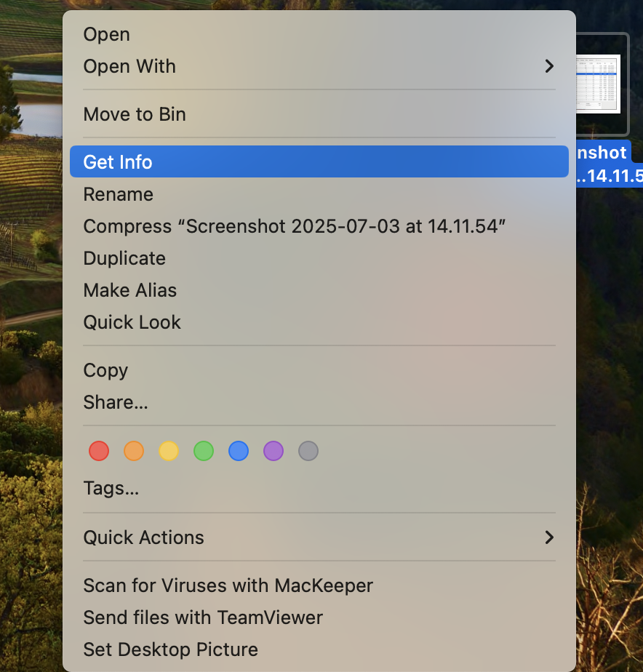Apply the orange tag
643x672 pixels.
coord(134,451)
